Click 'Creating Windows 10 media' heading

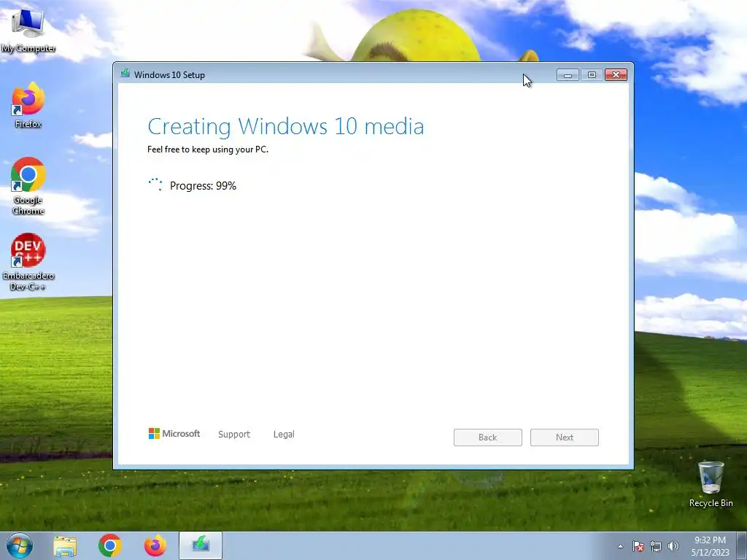(286, 126)
